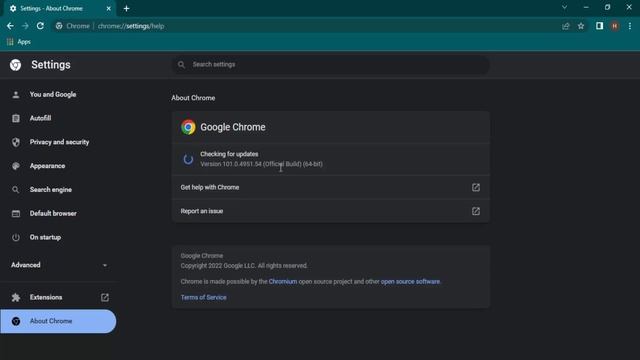This screenshot has height=360, width=640.
Task: Open the Chromium link
Action: [x=283, y=282]
